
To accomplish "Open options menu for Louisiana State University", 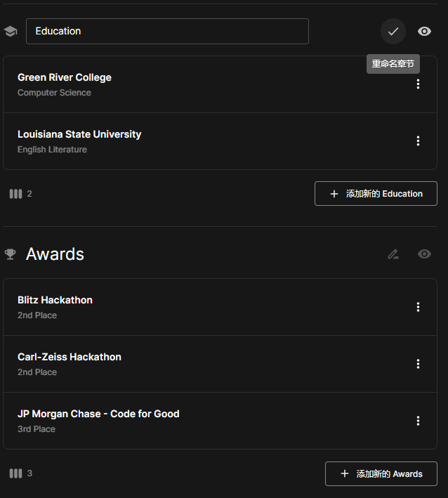I will tap(418, 141).
